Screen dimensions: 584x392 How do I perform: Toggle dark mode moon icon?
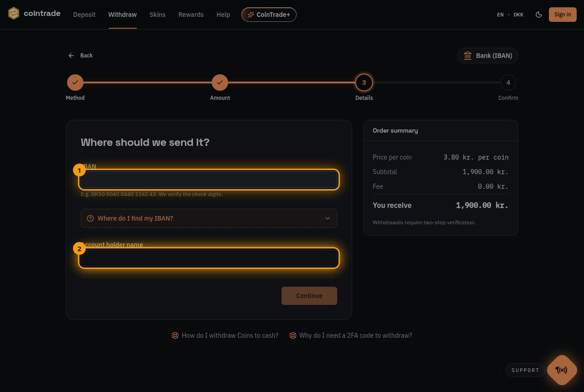point(539,15)
